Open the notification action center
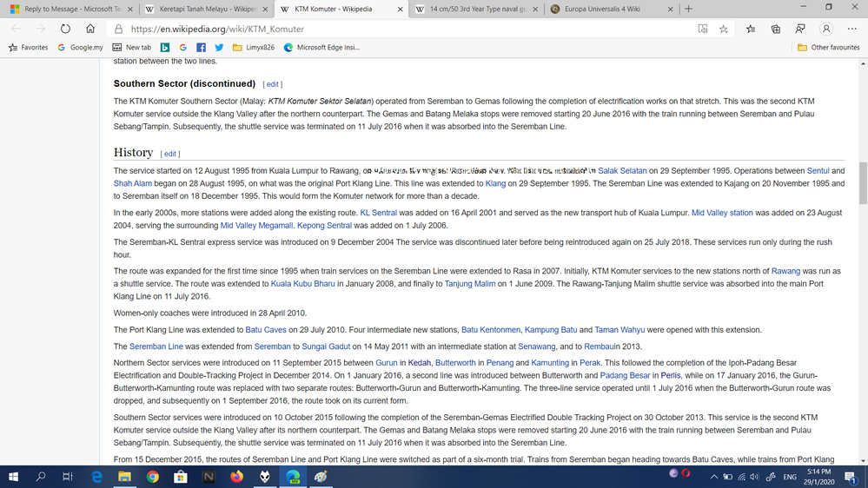This screenshot has height=488, width=868. coord(851,477)
